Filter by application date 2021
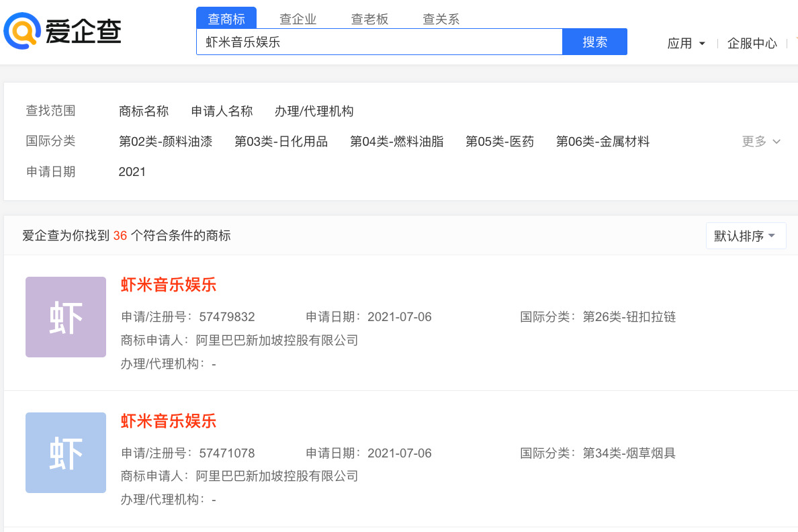The height and width of the screenshot is (532, 798). click(x=132, y=172)
